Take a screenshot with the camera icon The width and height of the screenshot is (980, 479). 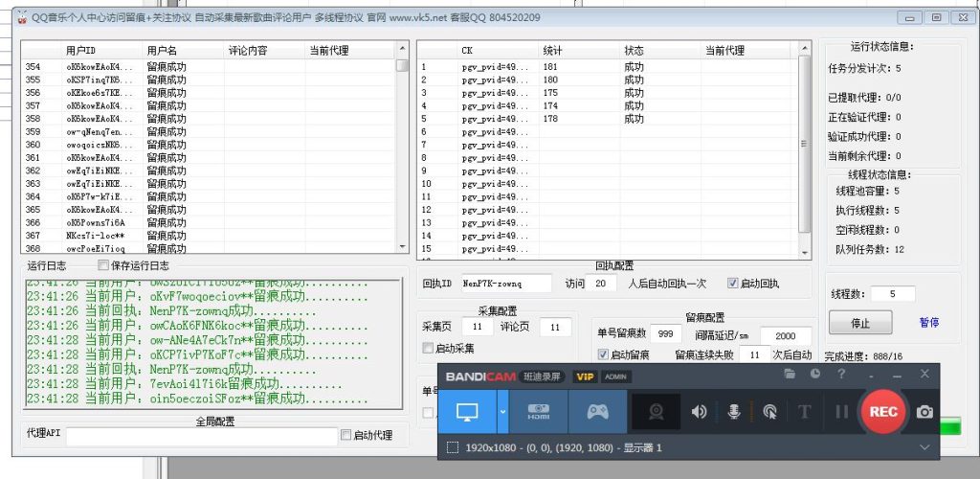[924, 412]
